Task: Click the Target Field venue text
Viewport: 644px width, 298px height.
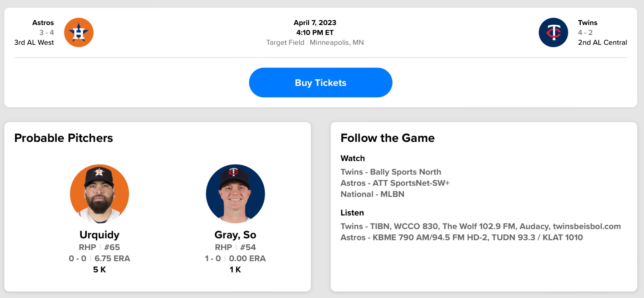Action: pyautogui.click(x=285, y=43)
